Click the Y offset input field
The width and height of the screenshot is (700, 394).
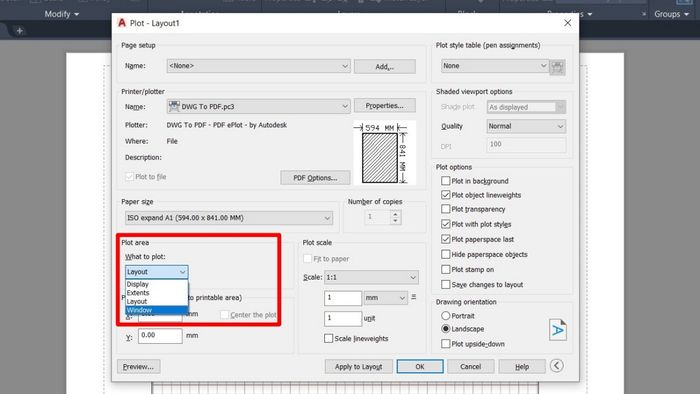pyautogui.click(x=160, y=336)
